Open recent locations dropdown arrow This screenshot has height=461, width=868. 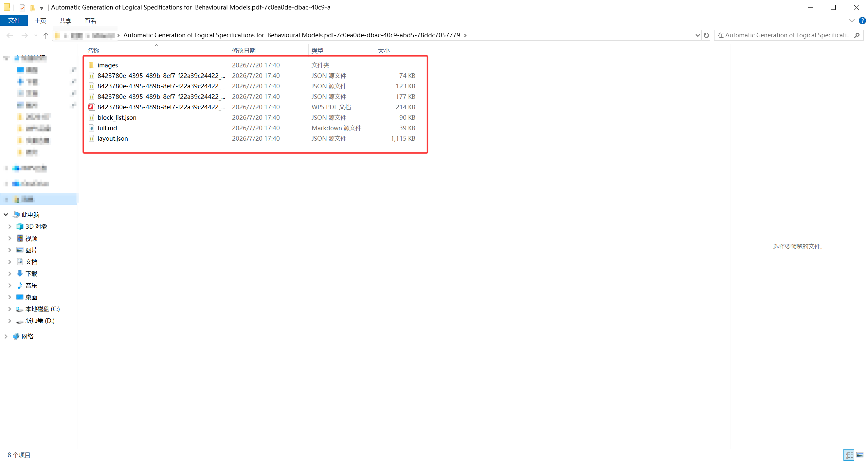(35, 35)
